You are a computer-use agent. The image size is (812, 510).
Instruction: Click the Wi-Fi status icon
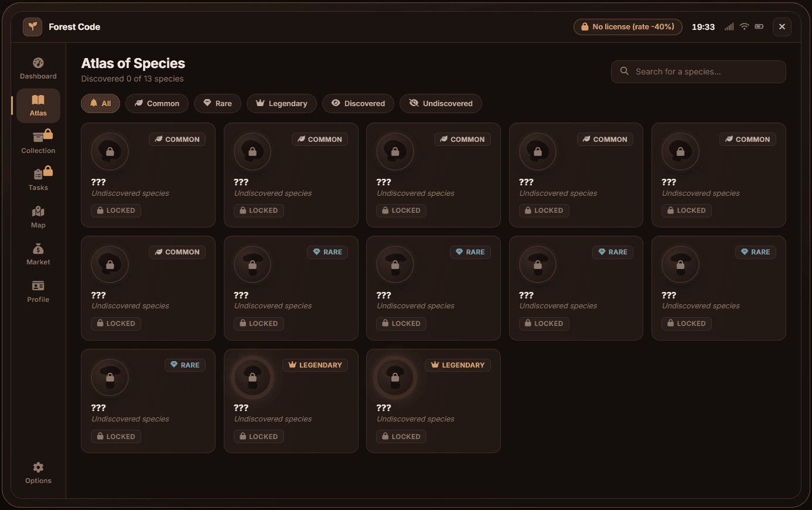[x=744, y=27]
